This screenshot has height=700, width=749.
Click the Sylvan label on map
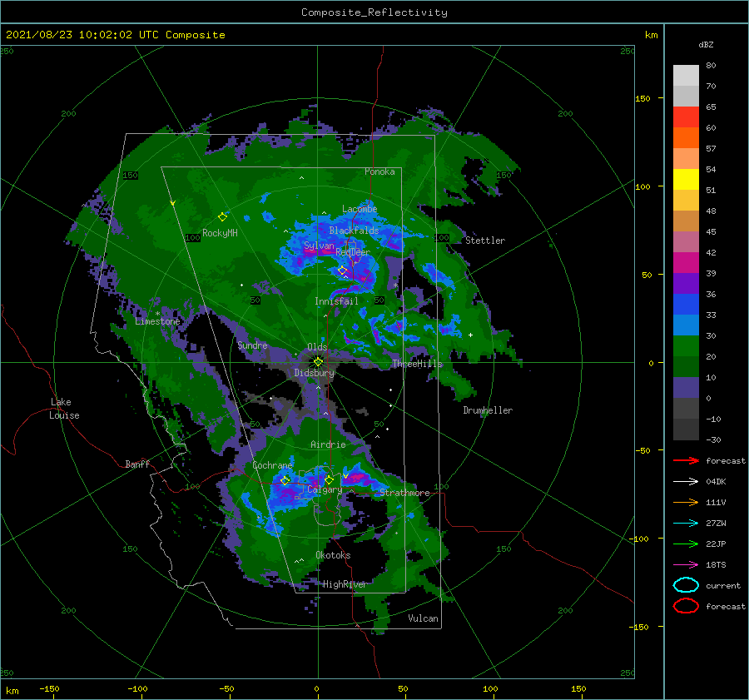(x=319, y=246)
